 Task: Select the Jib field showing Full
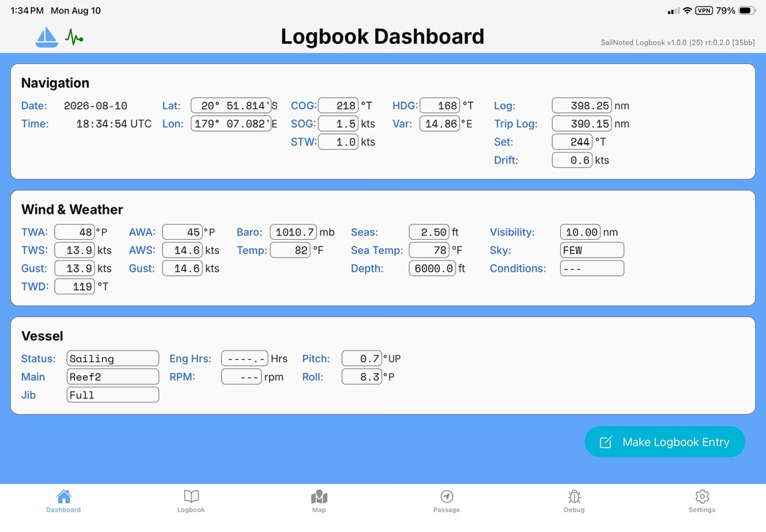[113, 395]
